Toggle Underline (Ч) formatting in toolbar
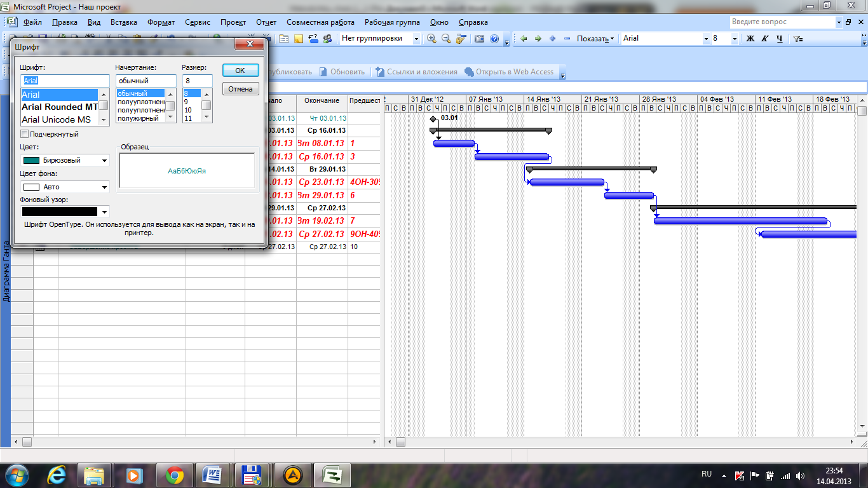The image size is (868, 488). pyautogui.click(x=780, y=39)
